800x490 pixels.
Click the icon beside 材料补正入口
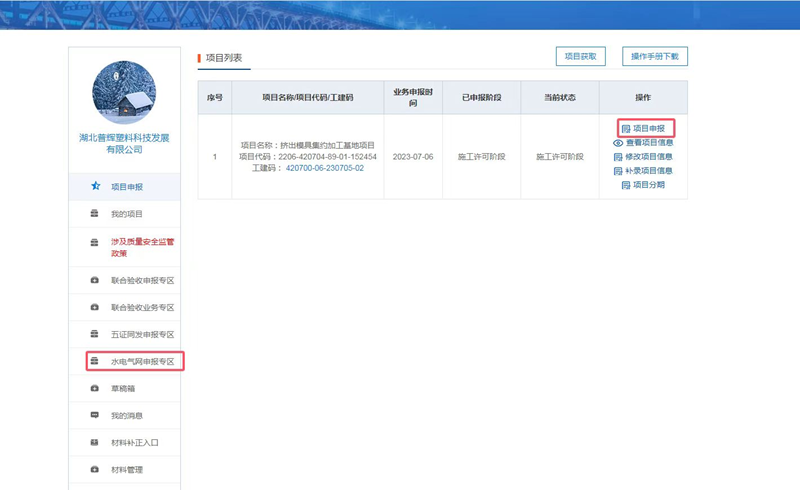point(95,442)
